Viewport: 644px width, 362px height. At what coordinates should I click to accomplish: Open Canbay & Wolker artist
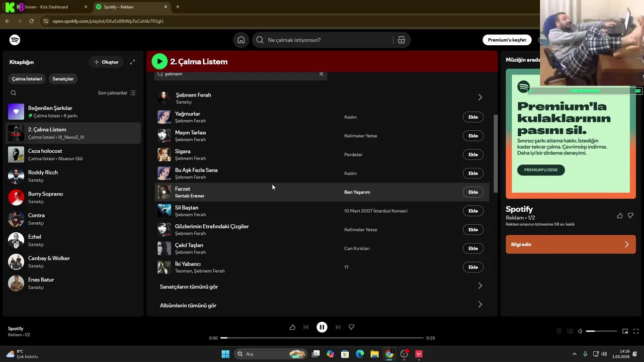[73, 262]
